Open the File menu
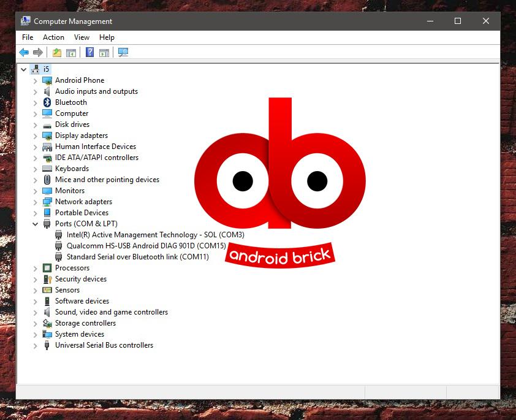The height and width of the screenshot is (420, 516). [28, 37]
